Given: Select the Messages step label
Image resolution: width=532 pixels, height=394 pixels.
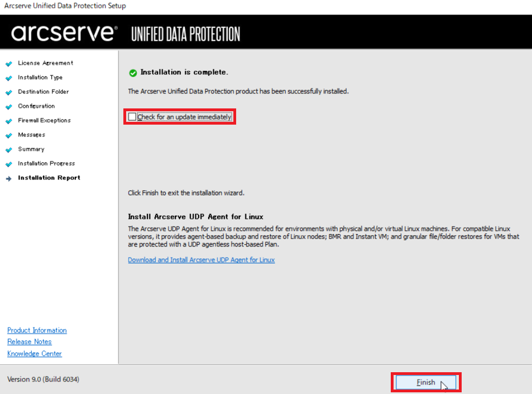Looking at the screenshot, I should coord(32,135).
